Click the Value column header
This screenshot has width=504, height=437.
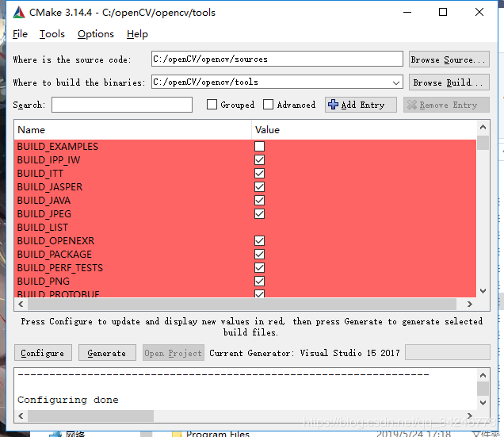[x=364, y=130]
